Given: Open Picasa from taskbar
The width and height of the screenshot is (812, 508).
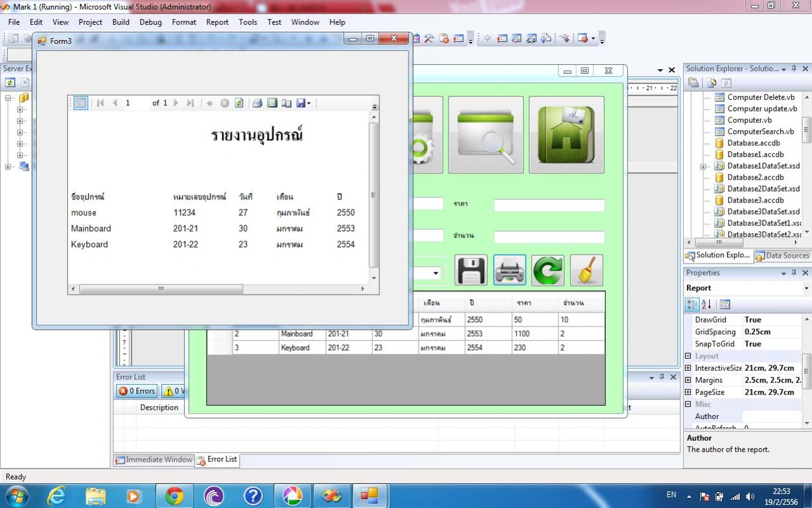Looking at the screenshot, I should (x=292, y=496).
